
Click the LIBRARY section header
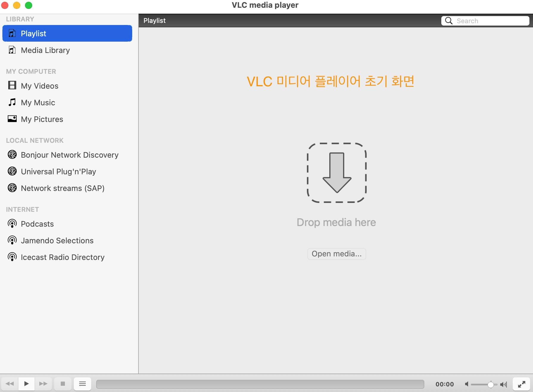coord(20,19)
